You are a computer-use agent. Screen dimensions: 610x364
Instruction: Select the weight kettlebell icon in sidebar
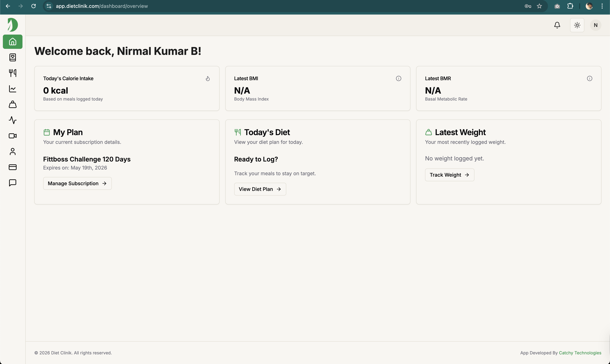click(x=12, y=104)
